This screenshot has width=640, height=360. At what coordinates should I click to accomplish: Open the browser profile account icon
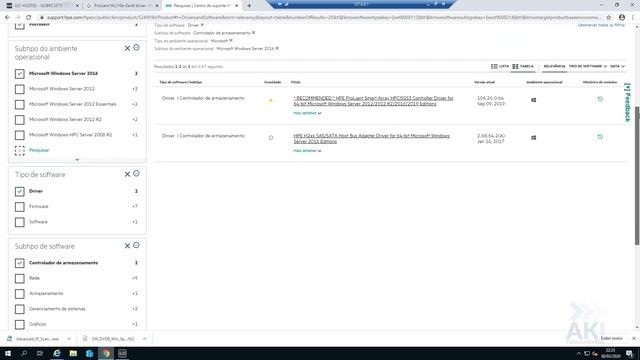pos(622,17)
